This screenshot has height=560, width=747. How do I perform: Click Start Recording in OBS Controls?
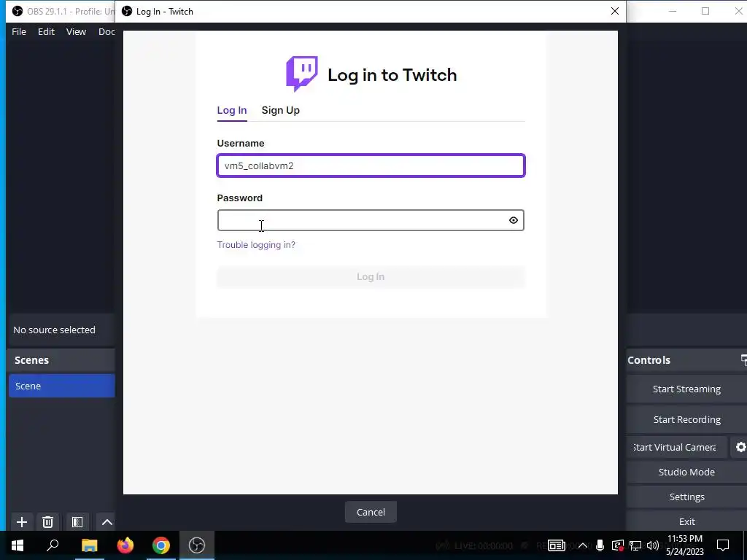(686, 419)
